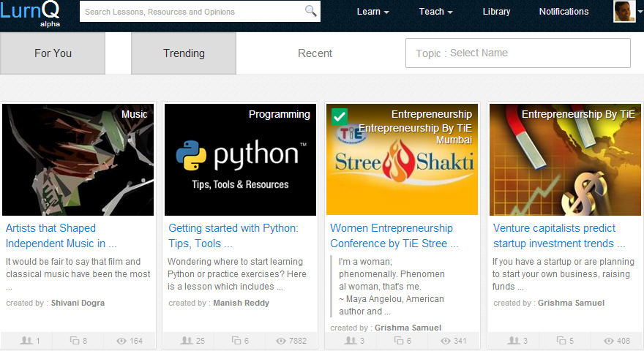Click followers icon on Python card
Viewport: 644px width, 351px height.
(x=187, y=341)
